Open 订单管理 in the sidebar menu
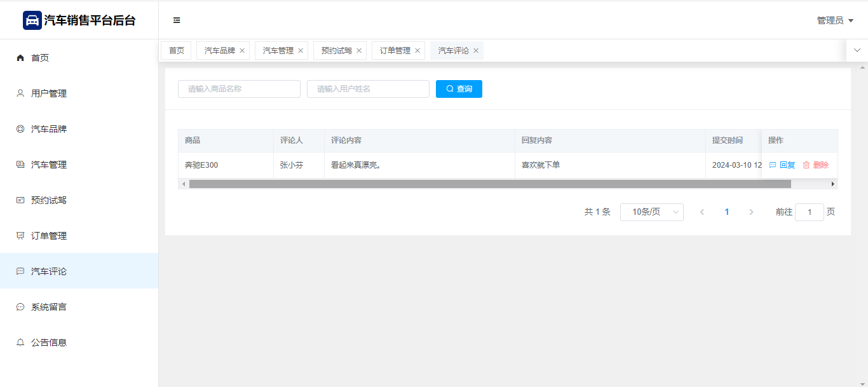 [x=79, y=236]
